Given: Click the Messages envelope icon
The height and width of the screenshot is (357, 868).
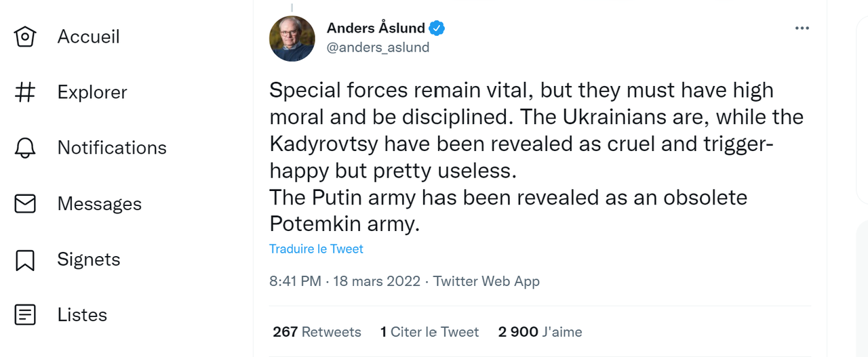Looking at the screenshot, I should (25, 204).
